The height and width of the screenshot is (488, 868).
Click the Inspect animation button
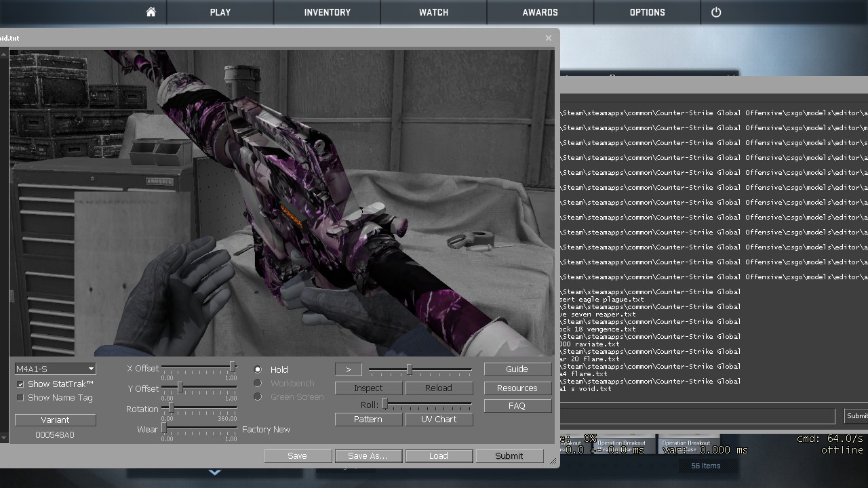[369, 388]
